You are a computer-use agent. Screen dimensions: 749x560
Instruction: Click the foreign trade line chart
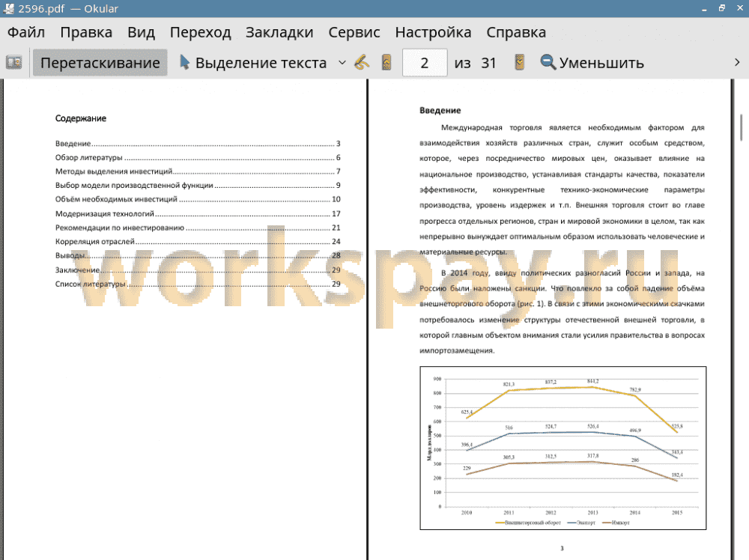click(x=562, y=448)
